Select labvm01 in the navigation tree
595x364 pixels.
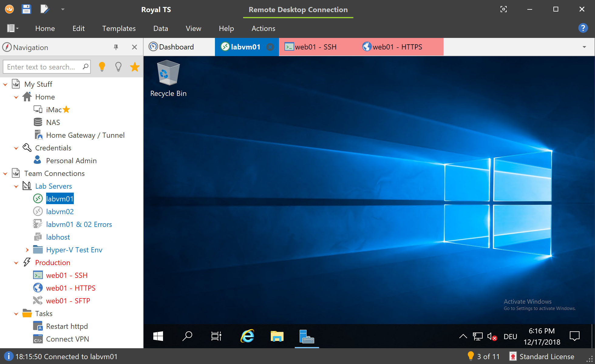coord(60,199)
